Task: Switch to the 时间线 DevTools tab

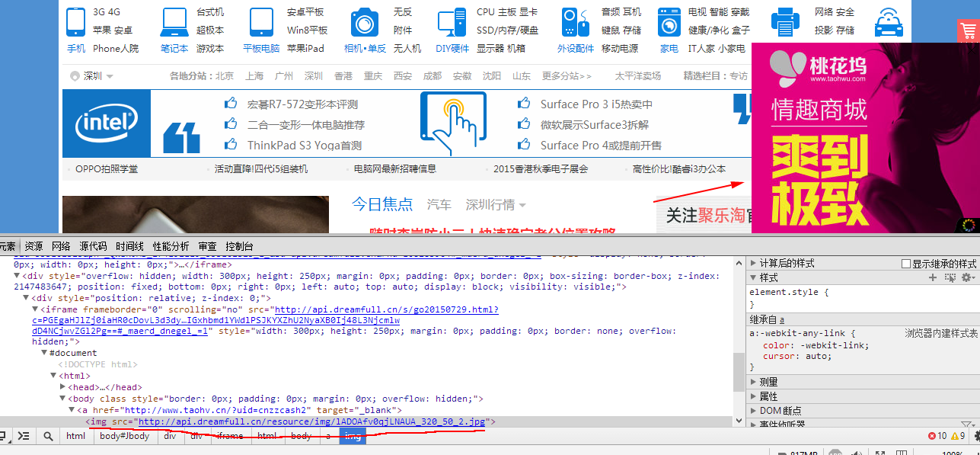Action: [x=129, y=246]
